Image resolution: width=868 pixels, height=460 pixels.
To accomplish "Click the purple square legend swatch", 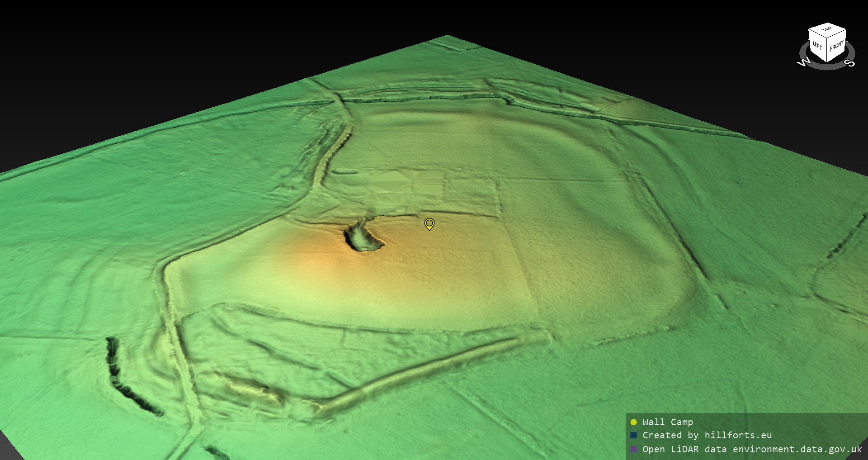I will click(633, 449).
